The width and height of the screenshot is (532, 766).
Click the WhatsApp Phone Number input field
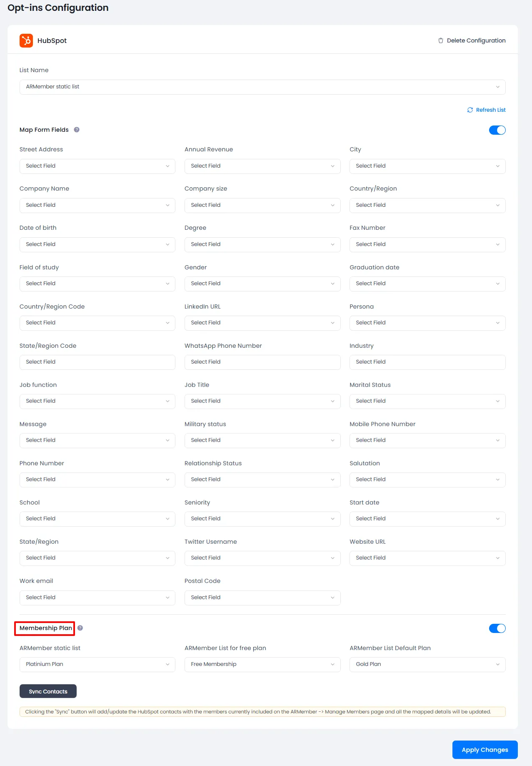(262, 362)
